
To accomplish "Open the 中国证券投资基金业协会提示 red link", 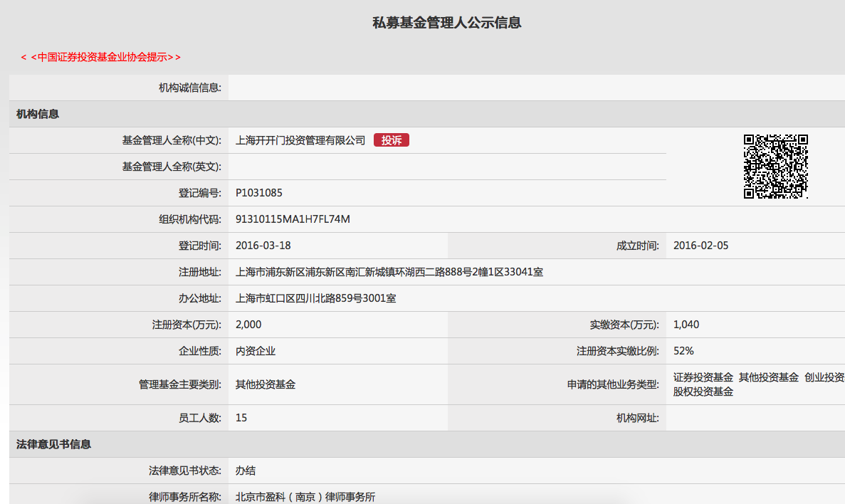I will (101, 57).
